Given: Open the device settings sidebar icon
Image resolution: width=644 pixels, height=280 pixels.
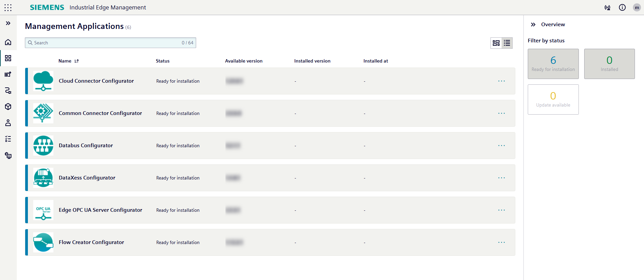Looking at the screenshot, I should [x=8, y=155].
